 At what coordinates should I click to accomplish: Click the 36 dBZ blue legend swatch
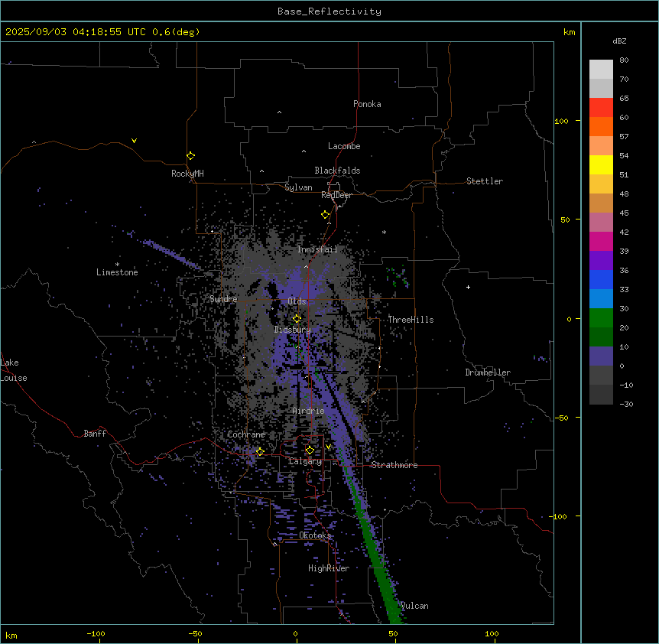(601, 279)
